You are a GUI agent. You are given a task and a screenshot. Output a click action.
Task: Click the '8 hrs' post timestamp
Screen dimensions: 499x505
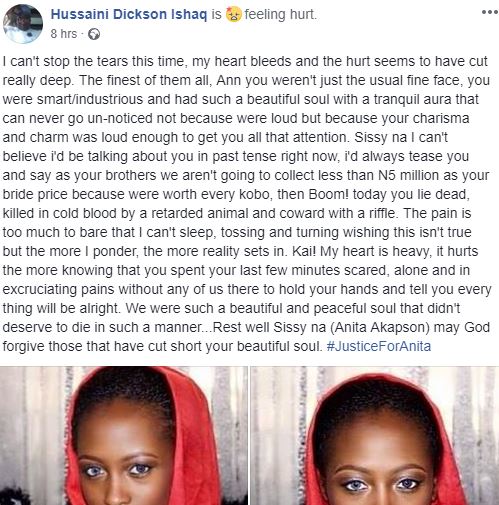[64, 34]
